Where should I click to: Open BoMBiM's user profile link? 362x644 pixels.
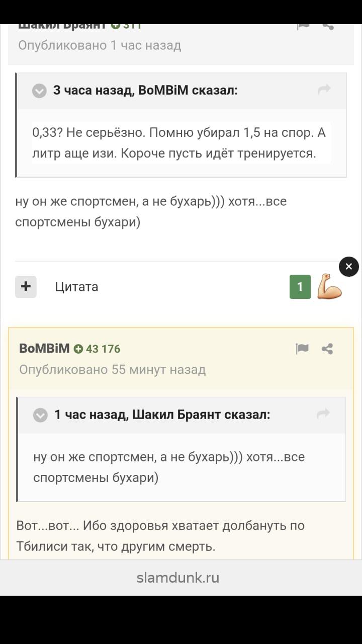tap(44, 348)
